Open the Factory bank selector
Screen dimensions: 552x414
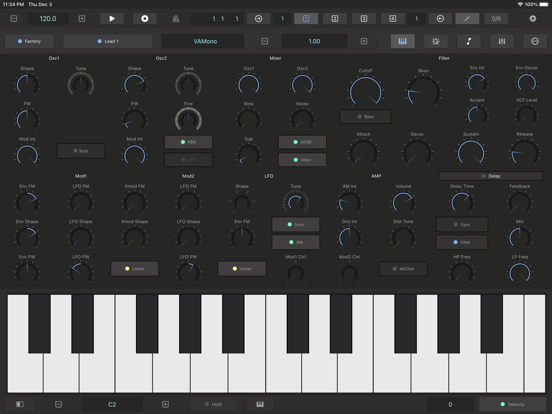[29, 41]
